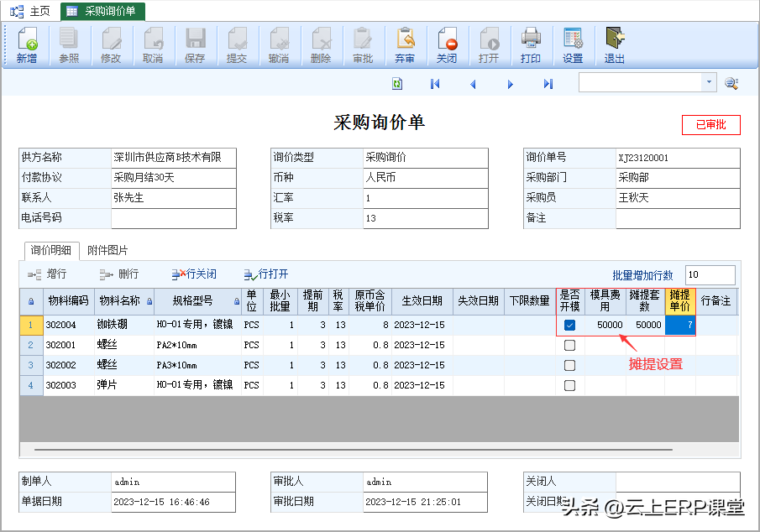Viewport: 760px width, 532px height.
Task: Click cell 302001 in the grid
Action: pyautogui.click(x=68, y=346)
